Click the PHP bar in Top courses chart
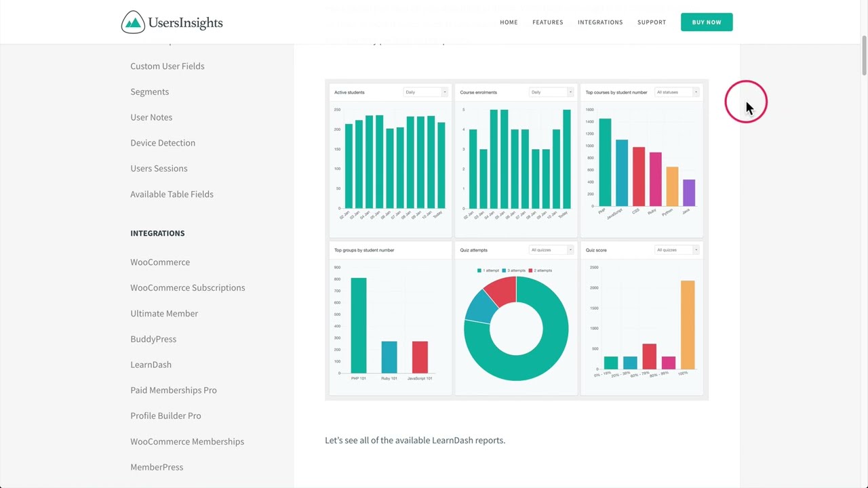 [x=605, y=162]
